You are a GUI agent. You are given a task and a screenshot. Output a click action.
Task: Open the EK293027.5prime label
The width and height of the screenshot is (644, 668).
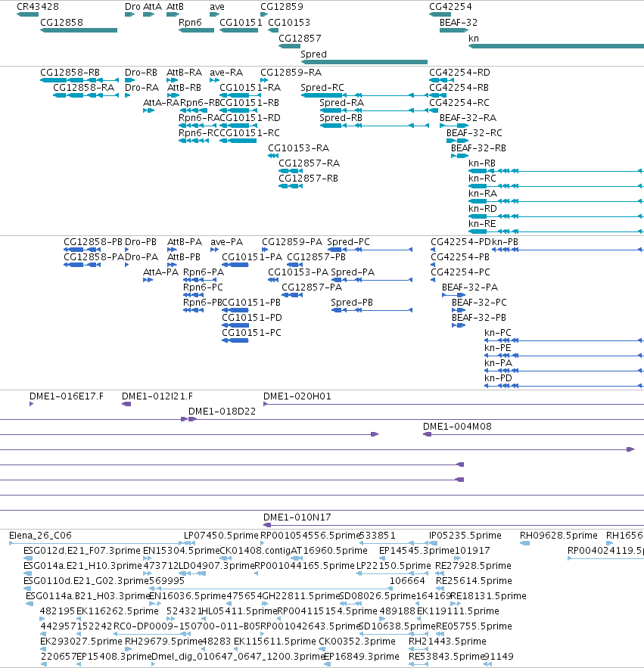point(81,642)
